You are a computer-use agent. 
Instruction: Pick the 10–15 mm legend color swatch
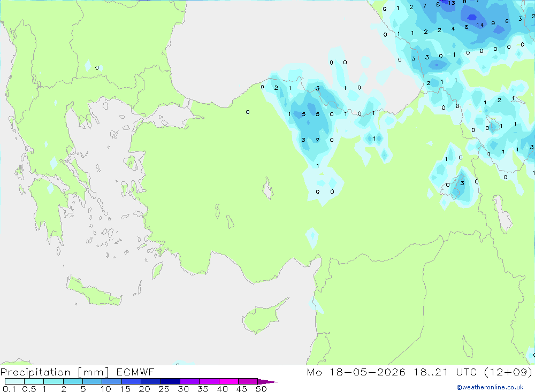(112, 381)
